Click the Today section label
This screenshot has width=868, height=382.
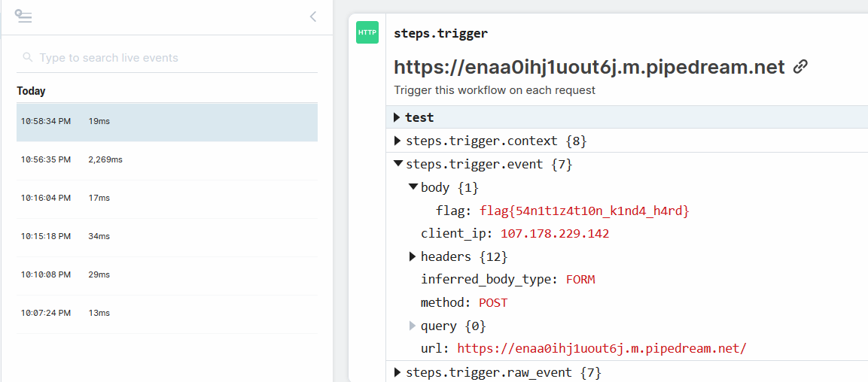[31, 91]
